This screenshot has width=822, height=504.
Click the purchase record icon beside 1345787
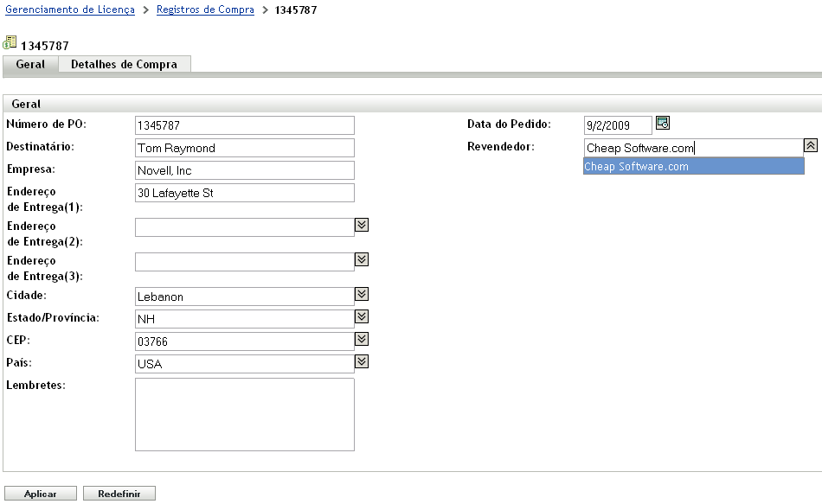tap(10, 42)
